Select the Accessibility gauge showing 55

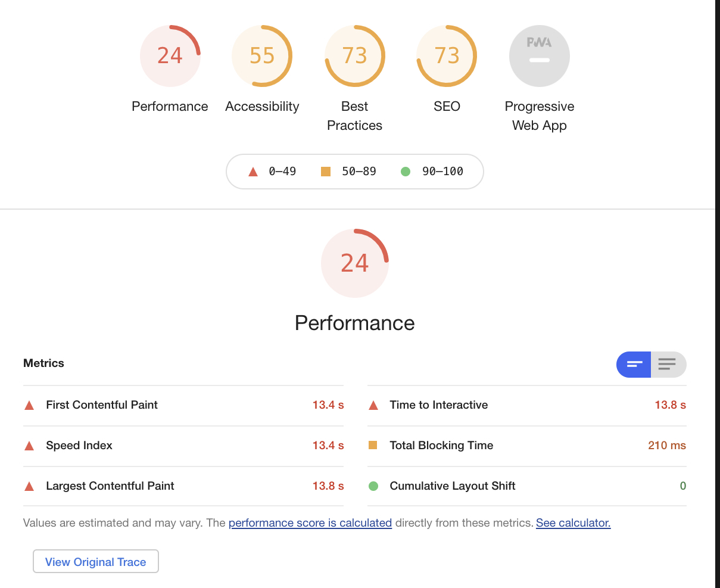coord(262,55)
